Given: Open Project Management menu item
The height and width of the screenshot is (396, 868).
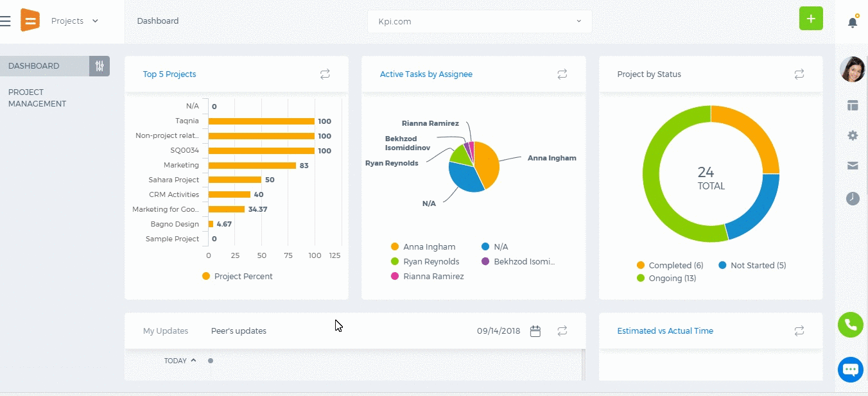Looking at the screenshot, I should click(37, 98).
